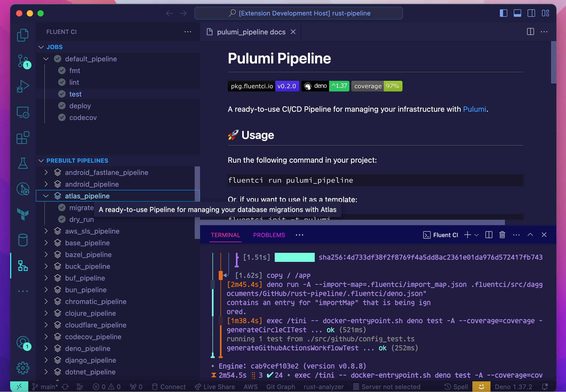Collapse the JOBS section
The image size is (566, 392).
41,47
